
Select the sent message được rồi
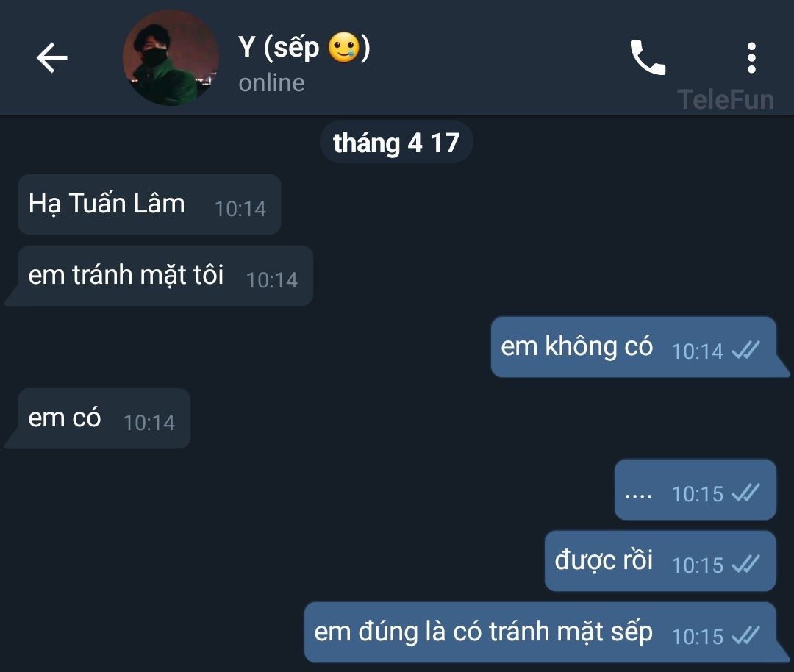[x=660, y=561]
